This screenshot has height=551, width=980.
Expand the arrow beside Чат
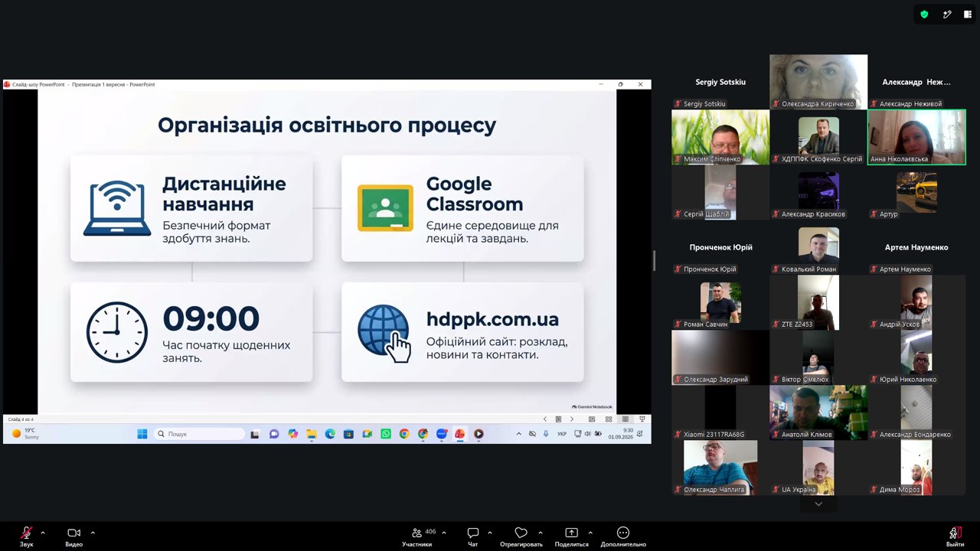tap(490, 533)
